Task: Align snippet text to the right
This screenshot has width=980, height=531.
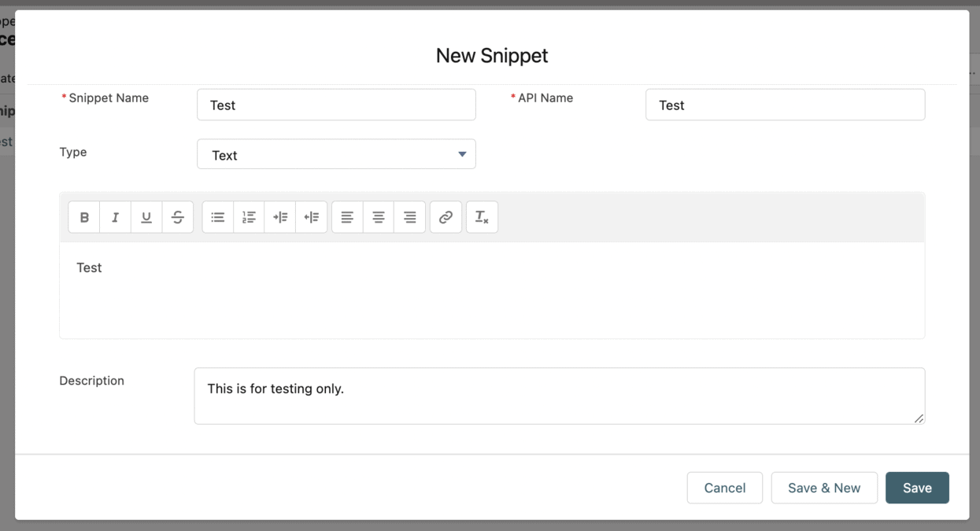Action: click(410, 217)
